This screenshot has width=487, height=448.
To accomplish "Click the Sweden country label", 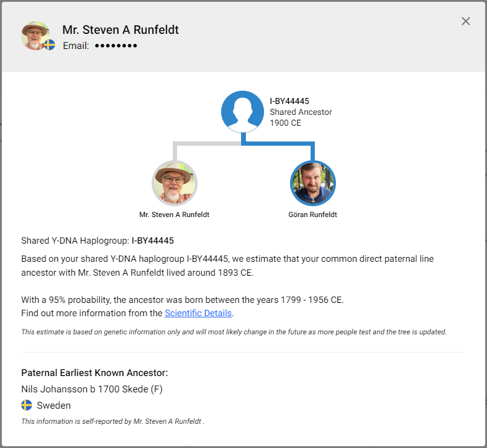I will pyautogui.click(x=54, y=406).
